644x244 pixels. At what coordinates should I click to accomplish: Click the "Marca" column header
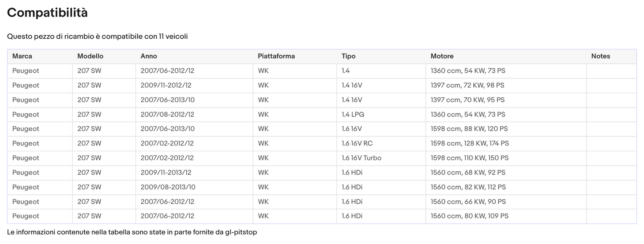[22, 56]
